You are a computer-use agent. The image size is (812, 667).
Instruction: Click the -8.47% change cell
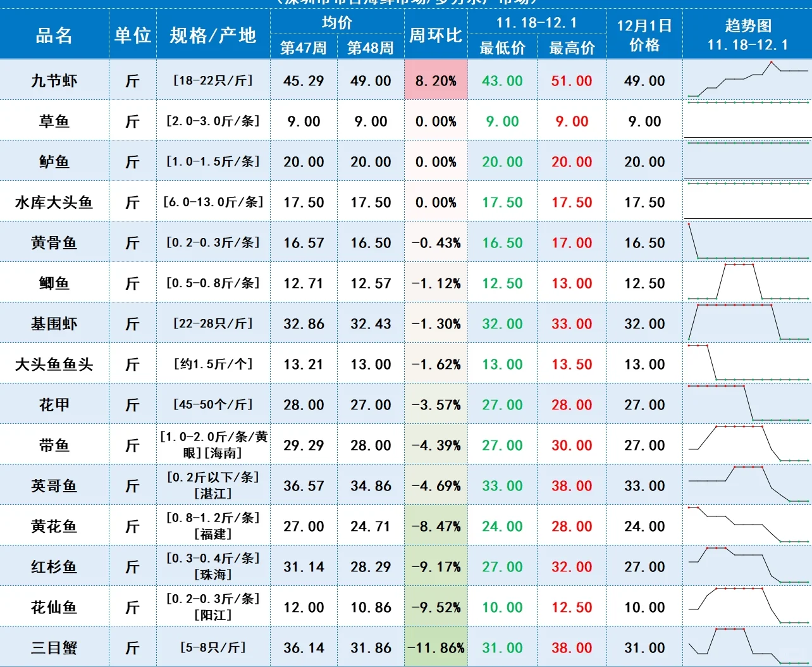(x=436, y=527)
